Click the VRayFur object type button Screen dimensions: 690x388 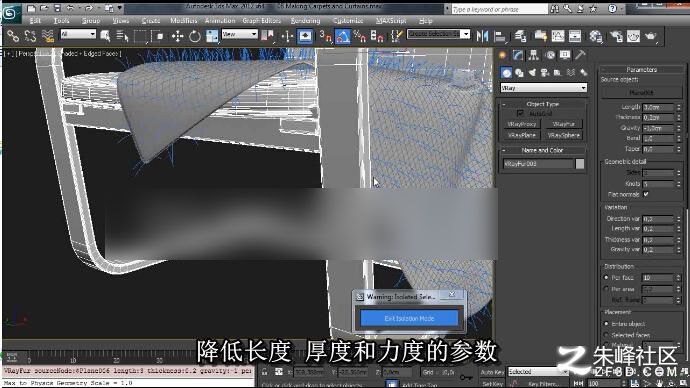pos(563,124)
